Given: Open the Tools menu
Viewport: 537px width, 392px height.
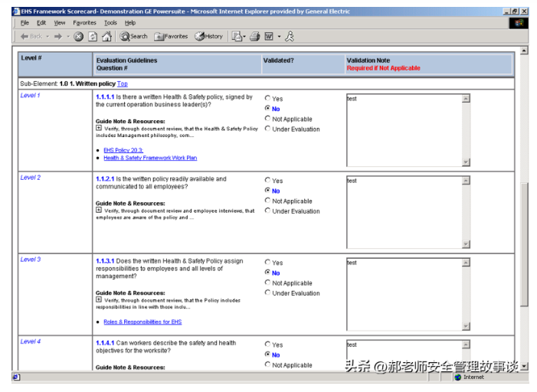Looking at the screenshot, I should point(110,23).
